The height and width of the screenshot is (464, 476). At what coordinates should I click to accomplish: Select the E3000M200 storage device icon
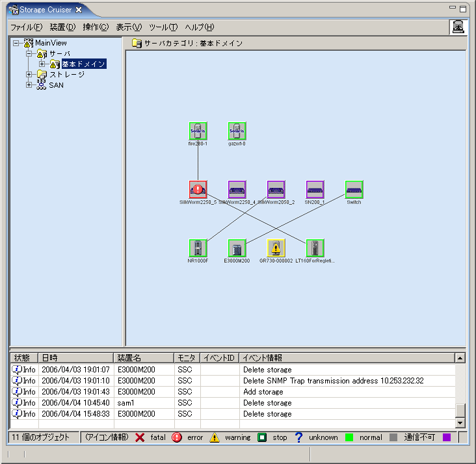click(x=237, y=248)
